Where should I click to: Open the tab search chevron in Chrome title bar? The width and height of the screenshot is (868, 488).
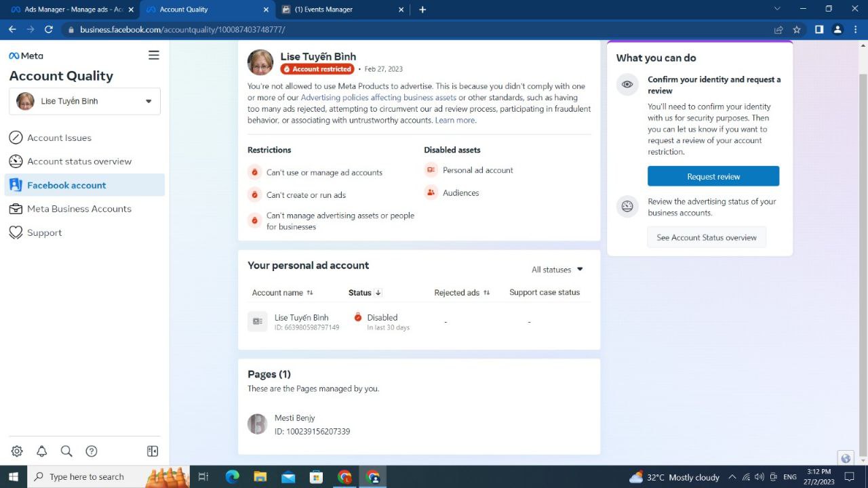777,9
